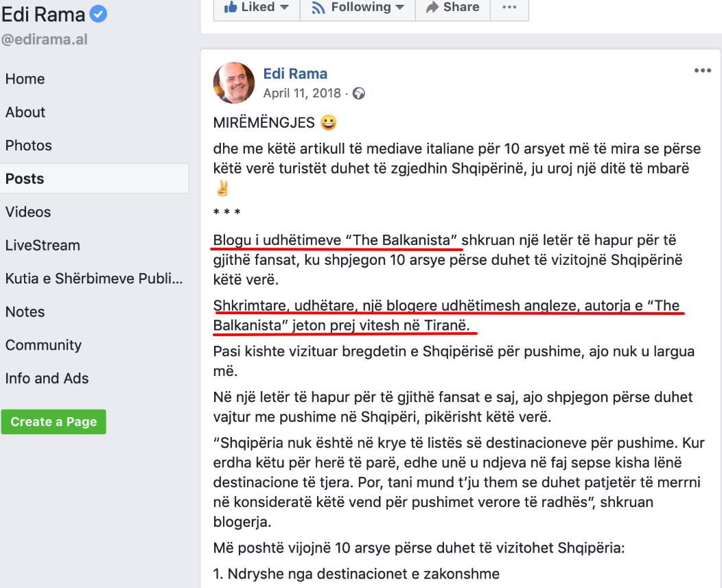The height and width of the screenshot is (588, 722).
Task: Expand the Liked dropdown arrow
Action: (x=285, y=8)
